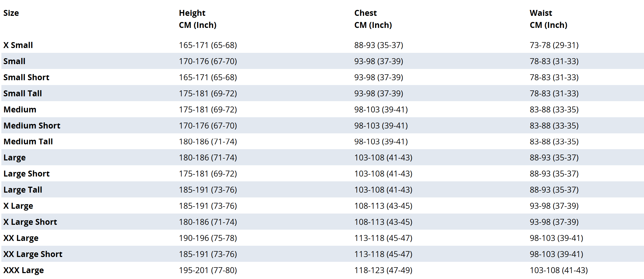
Task: Click the Waist CM (Inch) column header
Action: (x=548, y=19)
